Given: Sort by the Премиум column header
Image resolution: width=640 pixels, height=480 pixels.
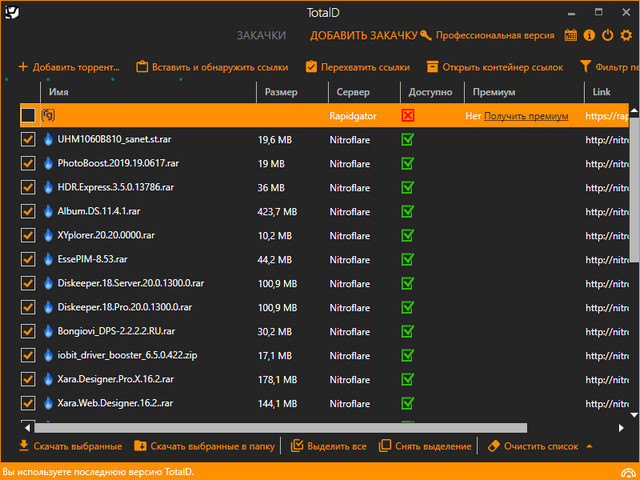Looking at the screenshot, I should 524,92.
